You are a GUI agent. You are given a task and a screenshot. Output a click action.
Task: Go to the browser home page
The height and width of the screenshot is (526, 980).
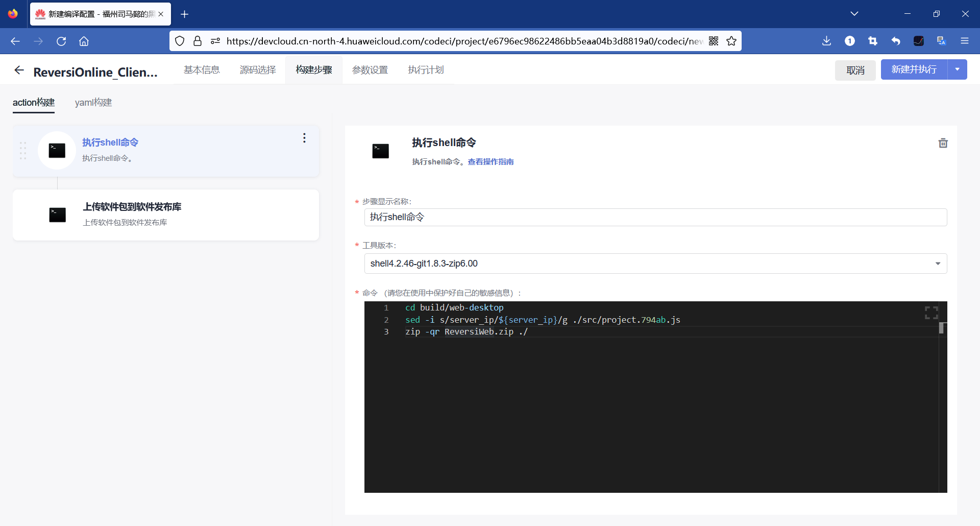coord(84,41)
